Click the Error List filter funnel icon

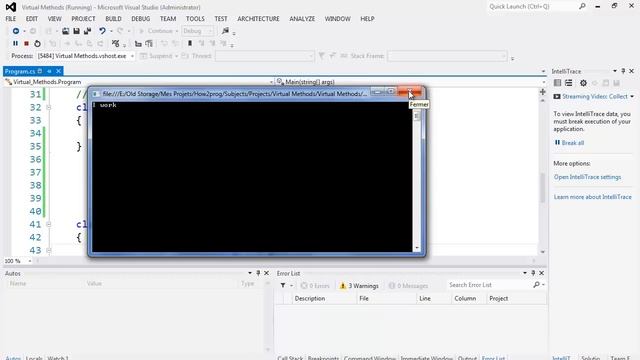(x=283, y=286)
